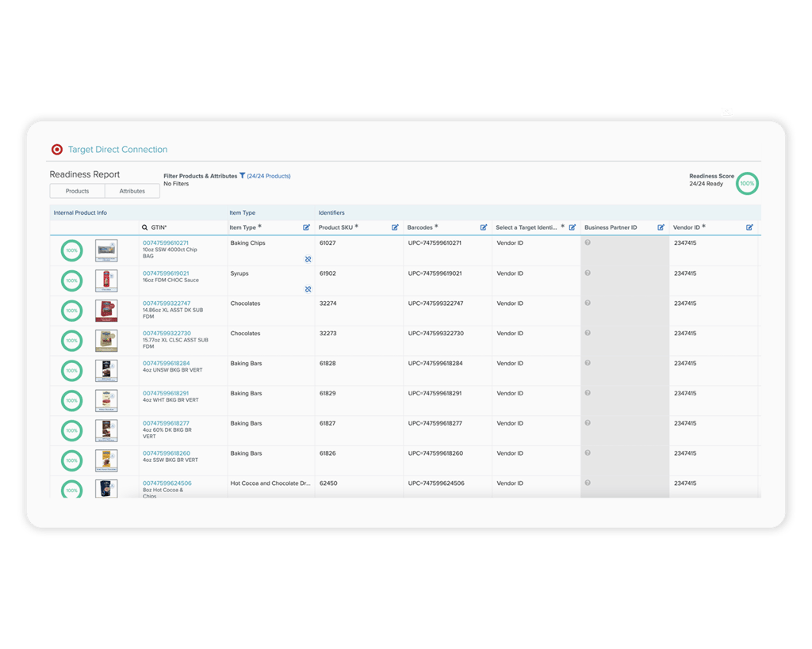Open GTIN 00747599610271 link
The image size is (812, 649).
pyautogui.click(x=166, y=242)
